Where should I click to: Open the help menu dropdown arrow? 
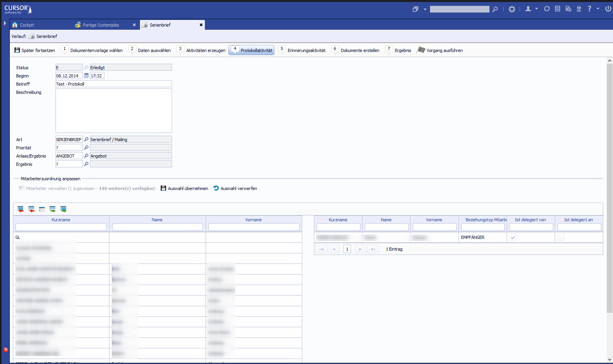pyautogui.click(x=598, y=9)
